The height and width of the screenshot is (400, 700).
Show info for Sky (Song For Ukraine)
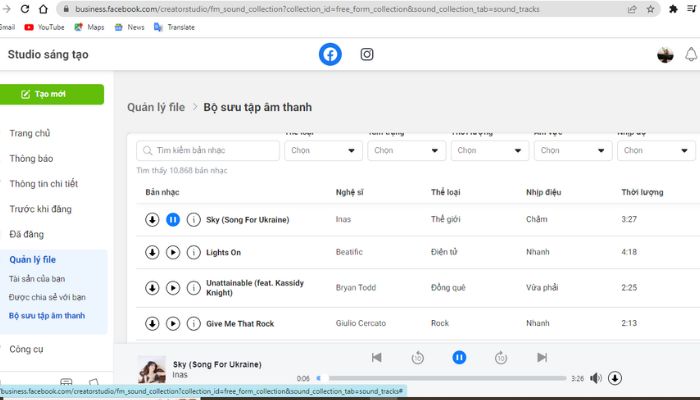[x=193, y=220]
